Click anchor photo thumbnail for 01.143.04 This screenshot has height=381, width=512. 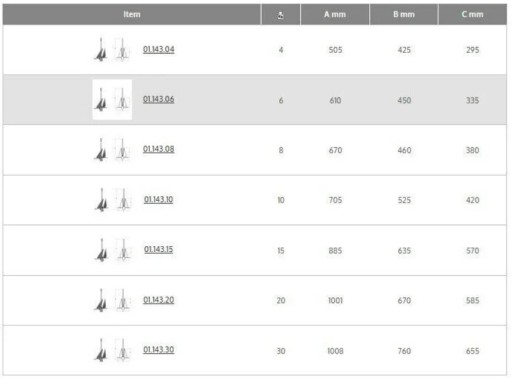(x=101, y=49)
